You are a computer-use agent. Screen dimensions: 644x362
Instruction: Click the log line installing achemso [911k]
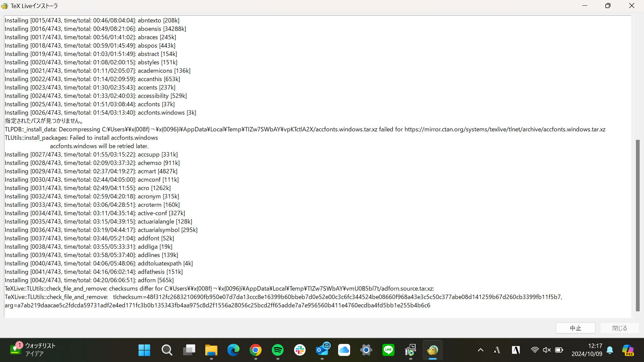(x=92, y=163)
